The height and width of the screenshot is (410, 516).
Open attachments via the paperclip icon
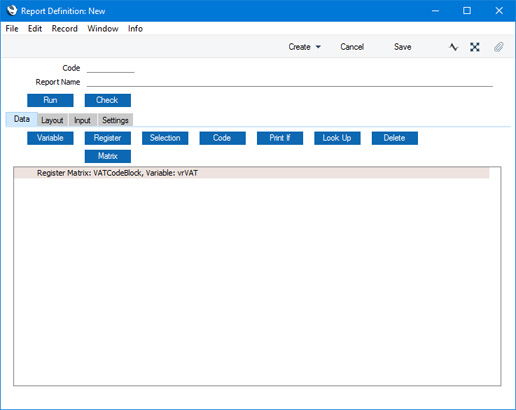(499, 47)
